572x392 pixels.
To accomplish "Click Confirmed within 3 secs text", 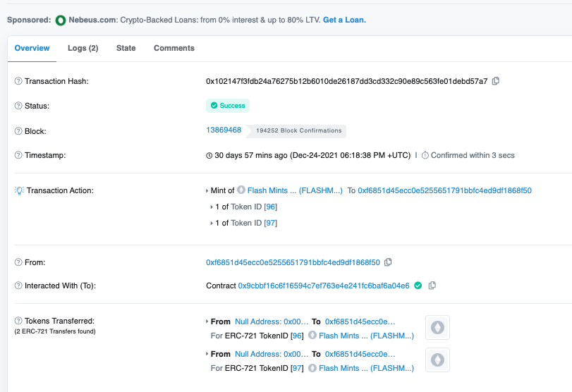I will coord(473,155).
